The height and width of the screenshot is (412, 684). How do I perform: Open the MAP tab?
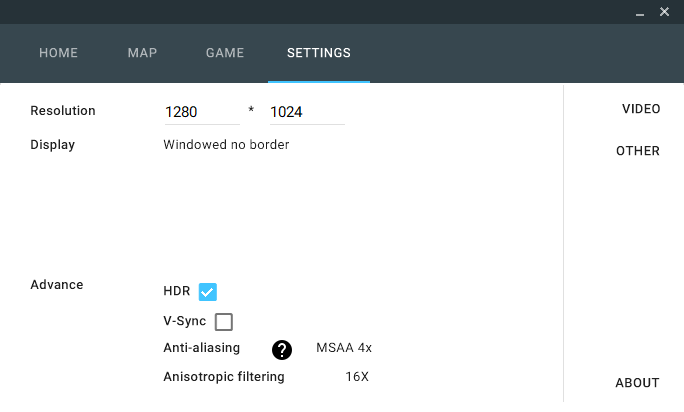(x=142, y=53)
